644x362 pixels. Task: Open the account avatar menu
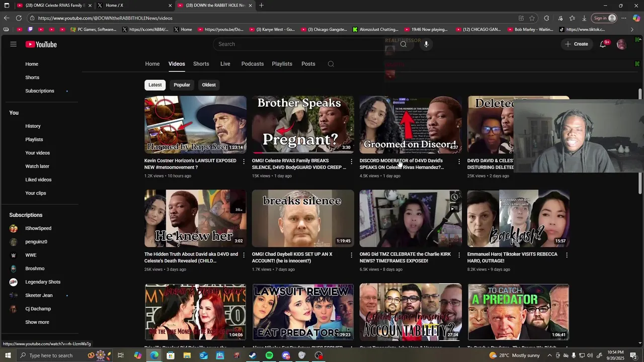[621, 44]
